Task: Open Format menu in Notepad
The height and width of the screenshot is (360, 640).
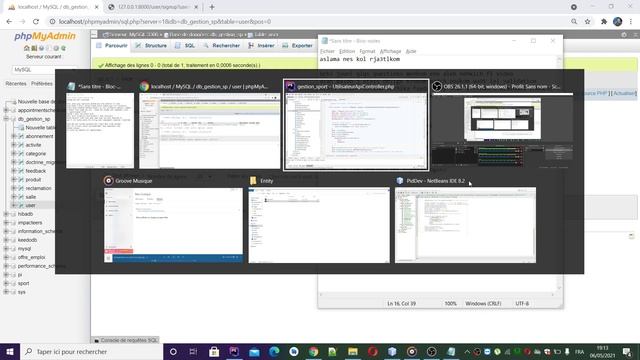Action: click(x=367, y=51)
